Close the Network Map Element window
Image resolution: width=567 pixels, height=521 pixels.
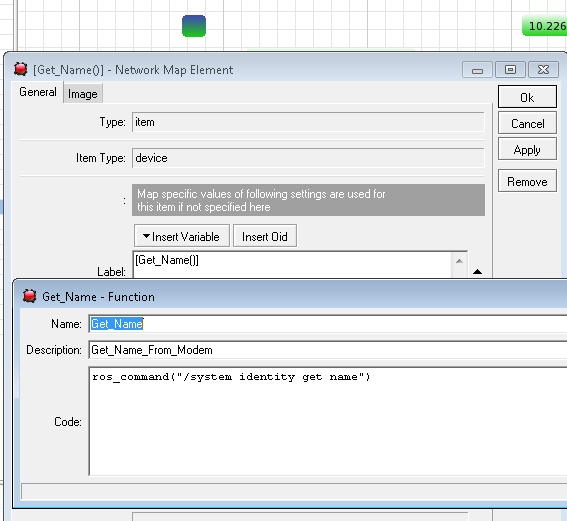(543, 70)
